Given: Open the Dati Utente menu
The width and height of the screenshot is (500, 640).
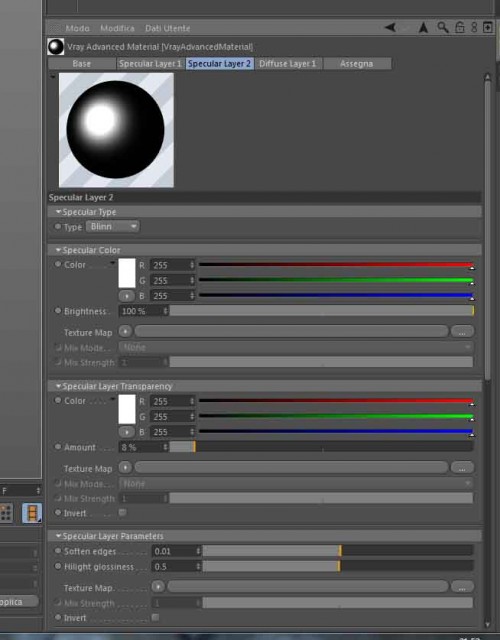Looking at the screenshot, I should click(167, 28).
